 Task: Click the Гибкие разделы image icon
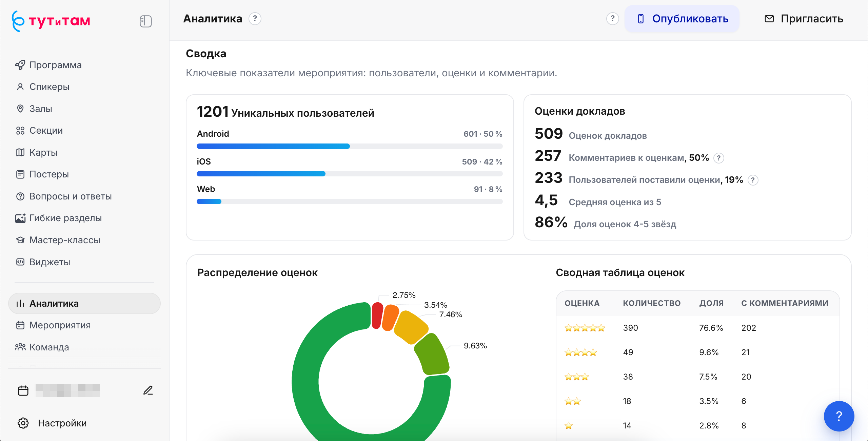point(20,218)
